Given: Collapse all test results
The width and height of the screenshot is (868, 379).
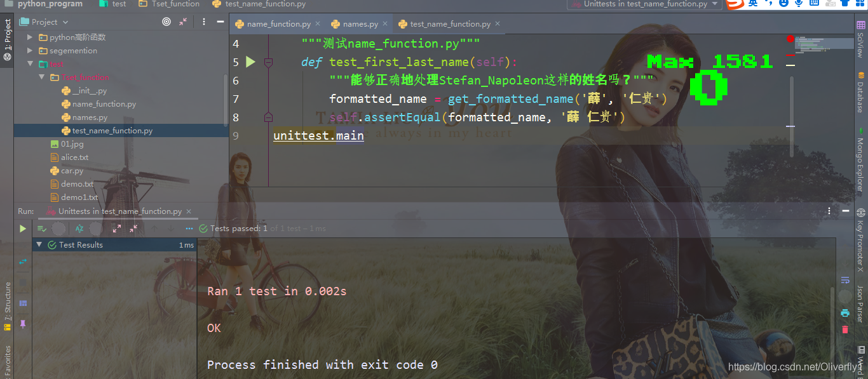Looking at the screenshot, I should pos(133,229).
